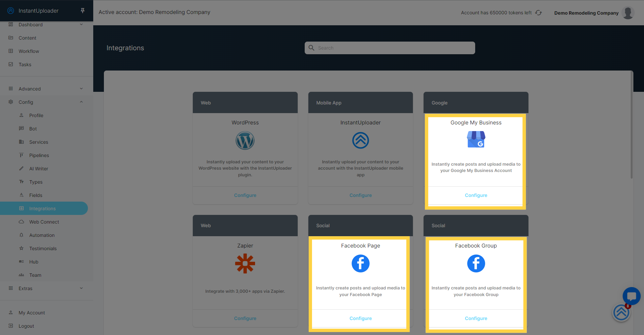Screen dimensions: 644x335
Task: Click the Profile person icon
Action: coord(21,115)
